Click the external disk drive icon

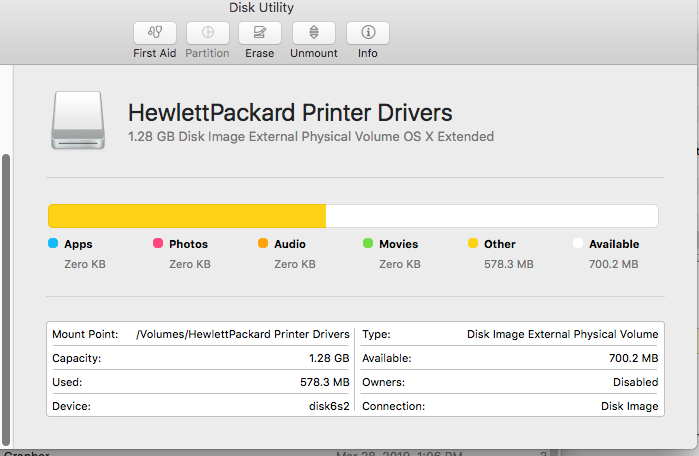78,120
